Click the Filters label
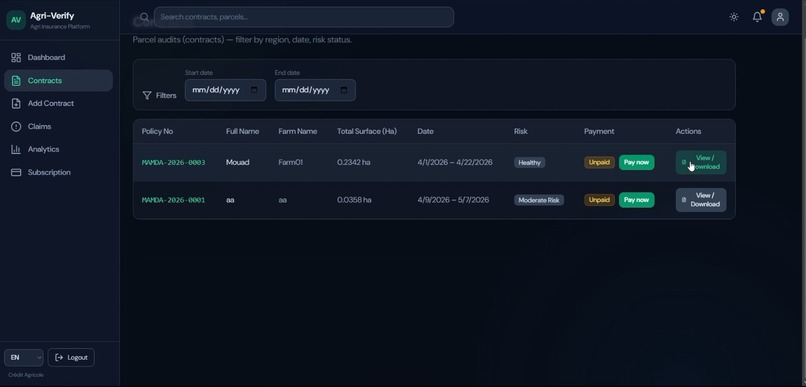 [x=166, y=96]
